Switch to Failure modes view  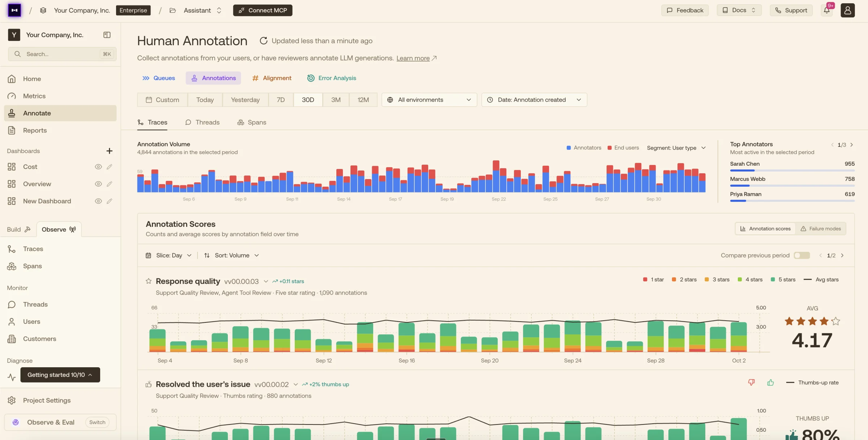click(821, 229)
